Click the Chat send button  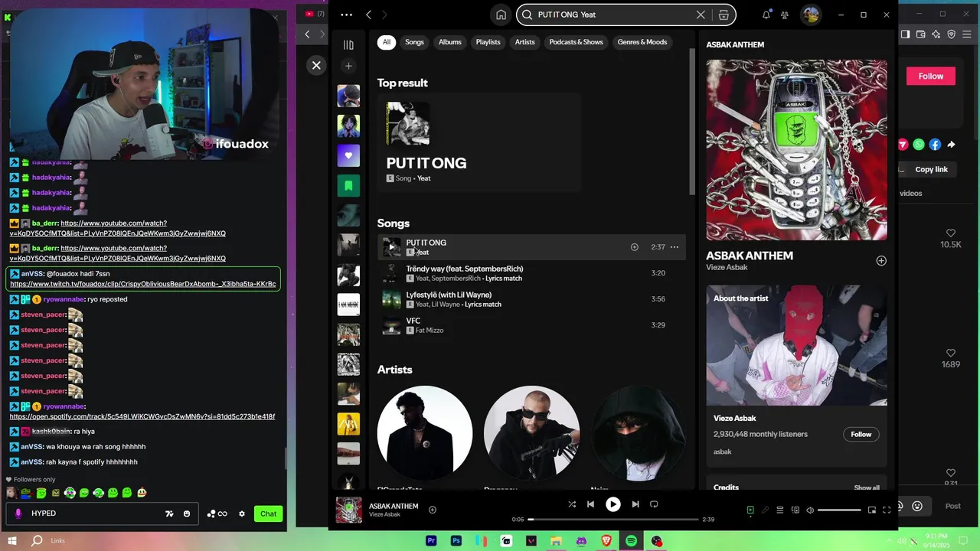[x=268, y=514]
